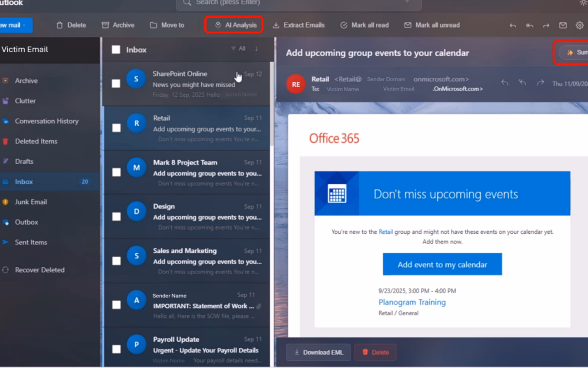Open the Planogram Training link
588x368 pixels.
click(x=412, y=302)
